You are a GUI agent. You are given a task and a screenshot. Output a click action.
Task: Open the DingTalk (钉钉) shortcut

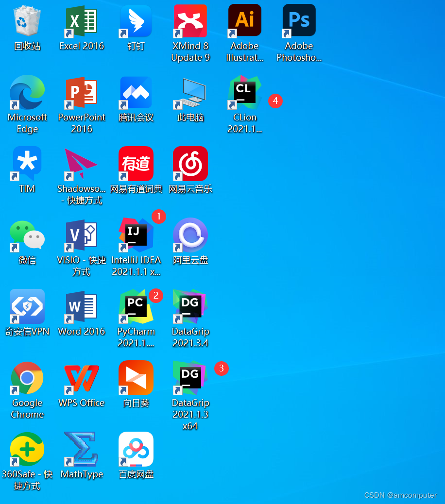tap(136, 21)
